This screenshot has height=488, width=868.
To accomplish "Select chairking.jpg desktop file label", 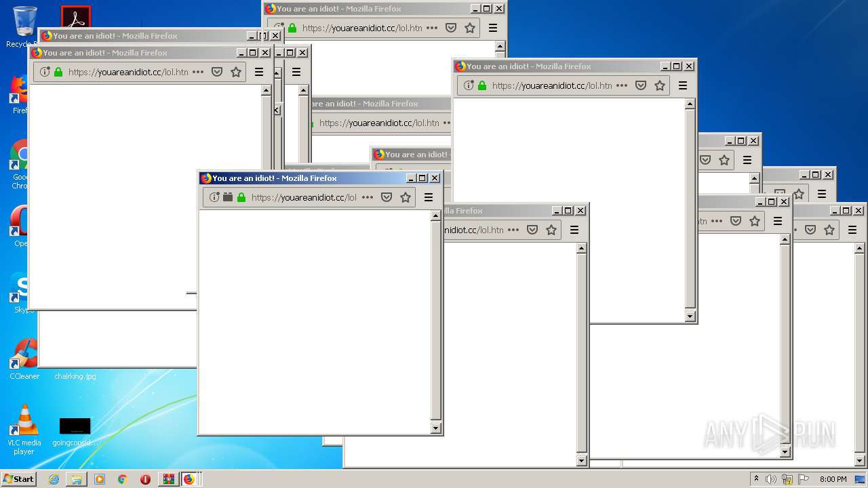I will [75, 376].
